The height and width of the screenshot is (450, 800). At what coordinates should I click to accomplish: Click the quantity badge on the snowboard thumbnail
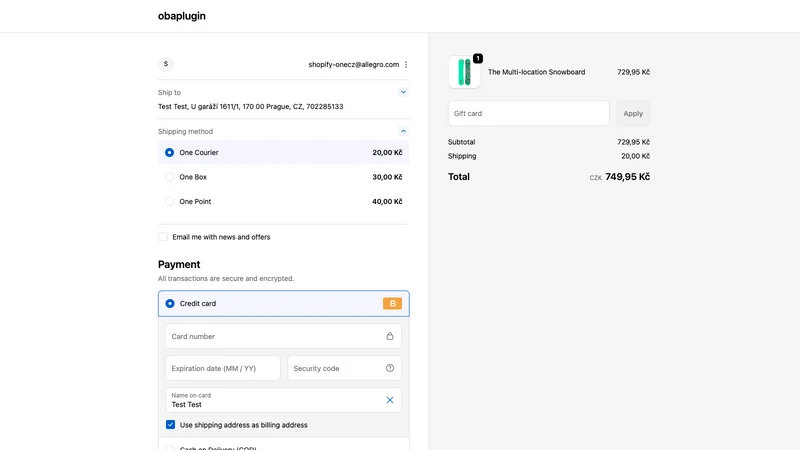click(478, 58)
